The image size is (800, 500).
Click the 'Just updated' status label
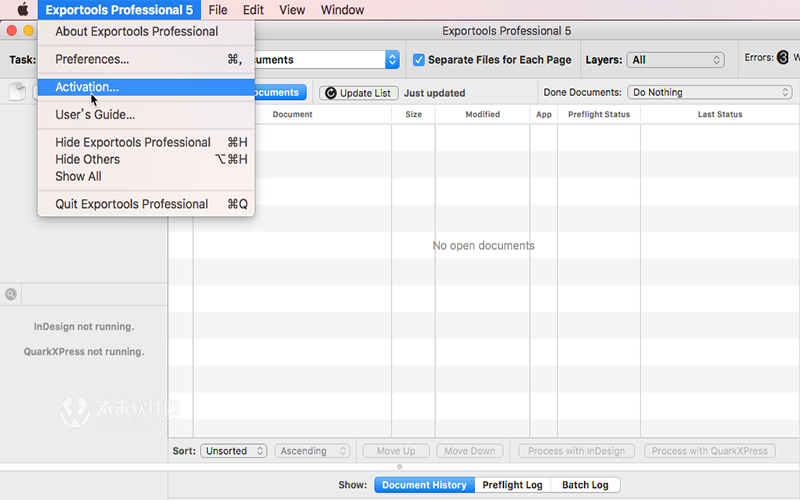435,93
